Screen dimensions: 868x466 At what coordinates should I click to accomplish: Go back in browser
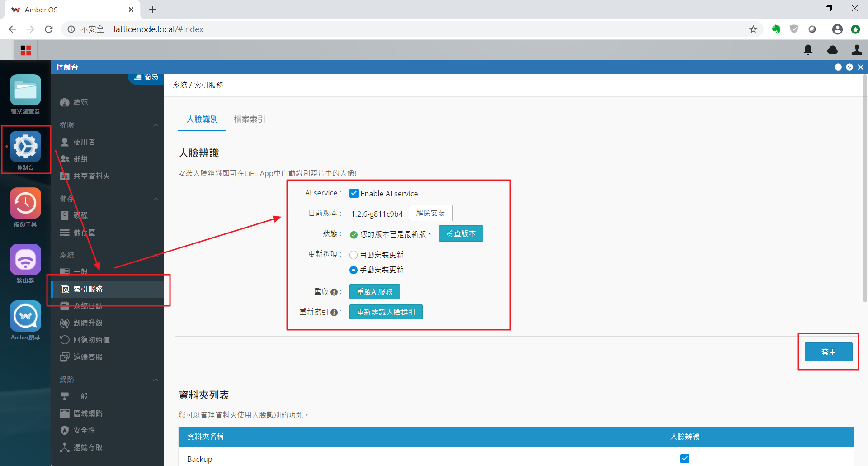click(x=12, y=29)
